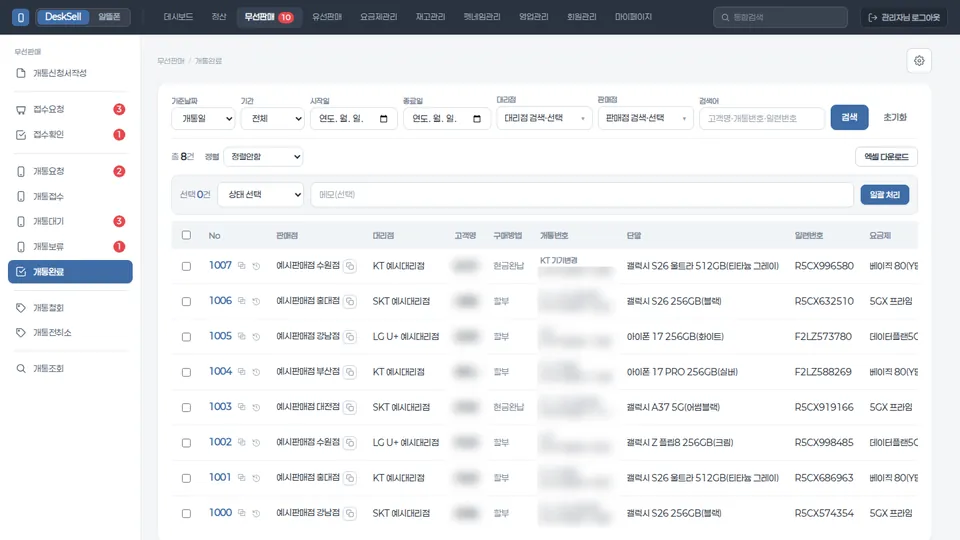This screenshot has height=540, width=960.
Task: Open record number 1007 link
Action: click(x=220, y=265)
